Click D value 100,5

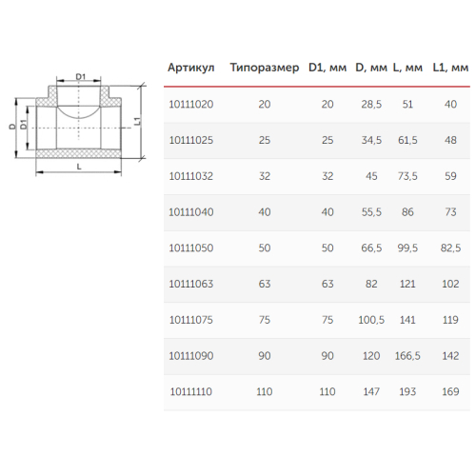371,320
